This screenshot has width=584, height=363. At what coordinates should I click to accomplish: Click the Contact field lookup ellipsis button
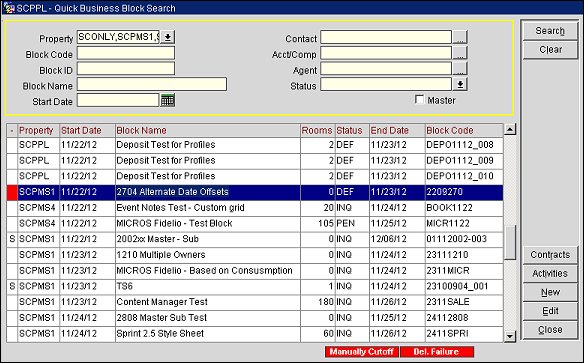point(460,37)
